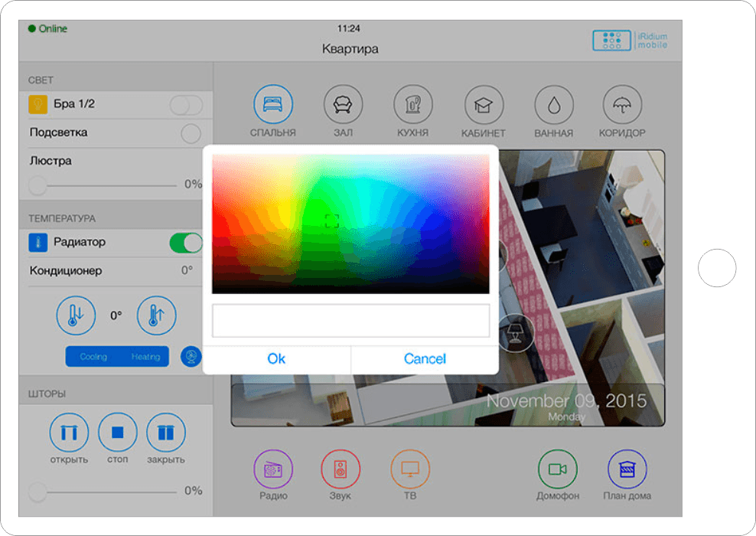
Task: Turn off the Радиатор switch
Action: [186, 243]
